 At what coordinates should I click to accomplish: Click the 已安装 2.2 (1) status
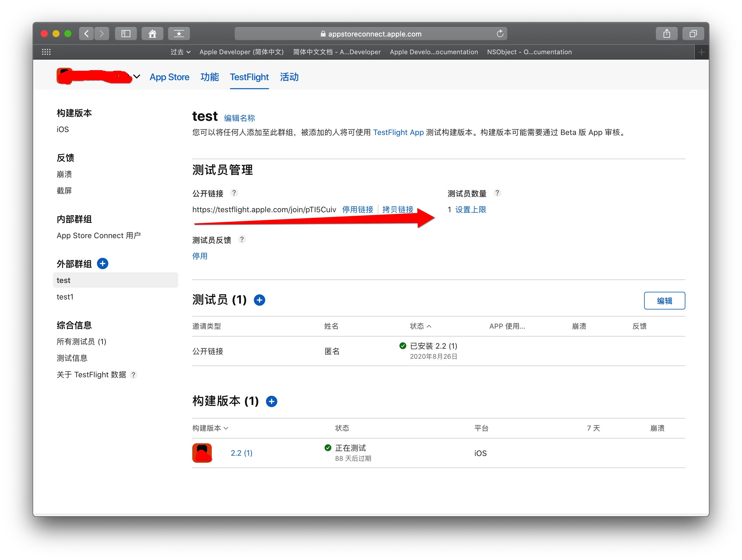tap(434, 346)
